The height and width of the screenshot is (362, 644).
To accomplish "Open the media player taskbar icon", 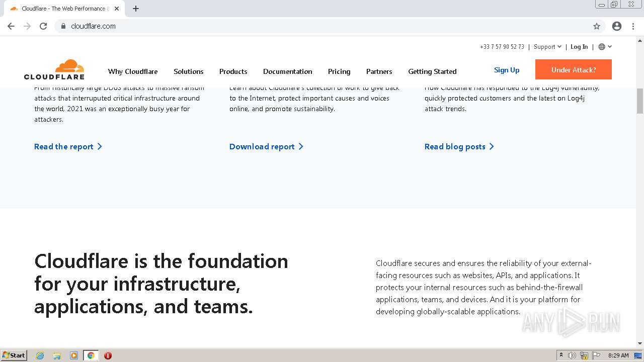I will pos(74,355).
